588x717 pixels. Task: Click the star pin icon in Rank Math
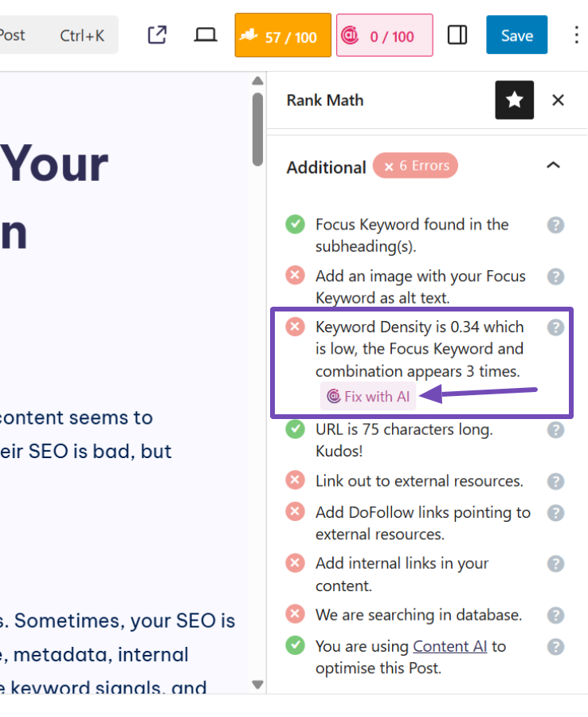514,100
